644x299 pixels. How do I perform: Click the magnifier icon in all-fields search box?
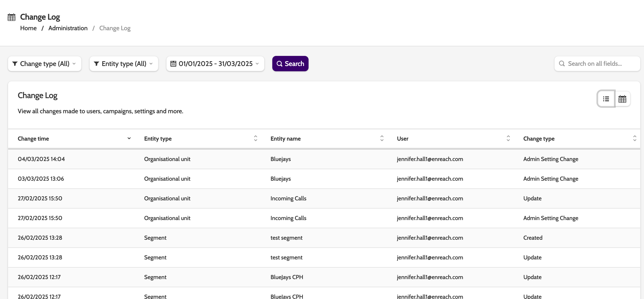click(x=562, y=64)
